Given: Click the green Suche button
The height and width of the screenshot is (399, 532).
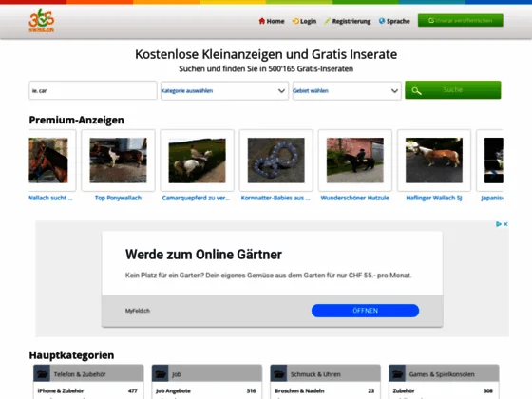Looking at the screenshot, I should coord(453,90).
